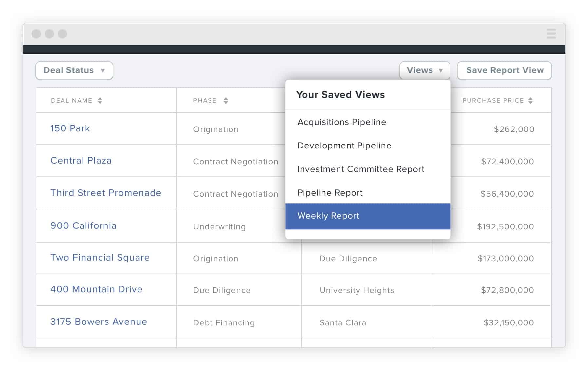Sort by Deal Name arrows icon
588x371 pixels.
[100, 100]
